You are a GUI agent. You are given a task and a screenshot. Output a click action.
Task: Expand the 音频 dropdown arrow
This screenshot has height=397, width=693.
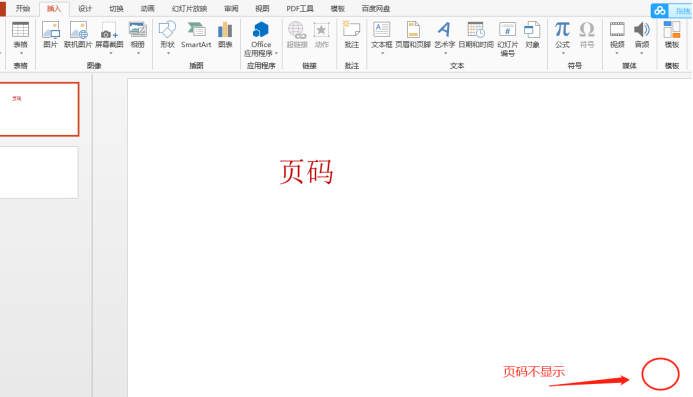click(641, 53)
